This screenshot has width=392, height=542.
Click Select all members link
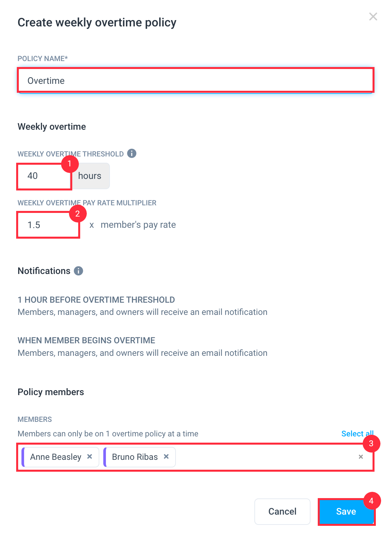click(357, 434)
